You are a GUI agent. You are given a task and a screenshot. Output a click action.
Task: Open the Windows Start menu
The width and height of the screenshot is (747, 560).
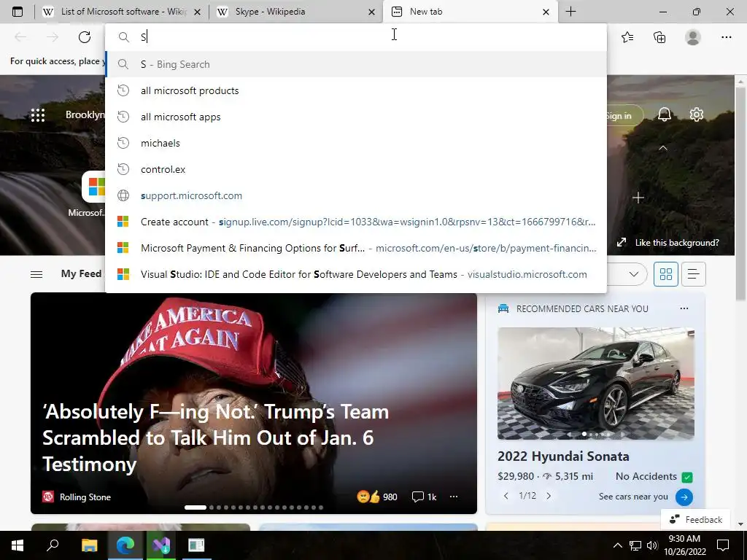(18, 545)
